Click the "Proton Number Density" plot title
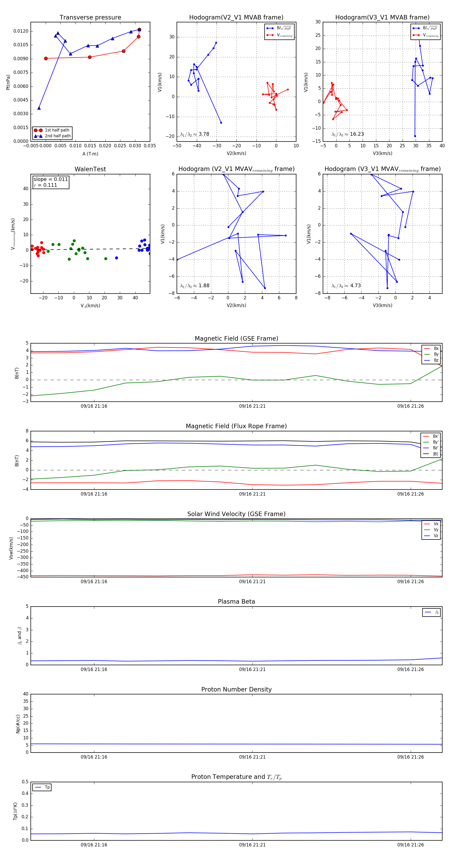Image resolution: width=473 pixels, height=868 pixels. (236, 689)
